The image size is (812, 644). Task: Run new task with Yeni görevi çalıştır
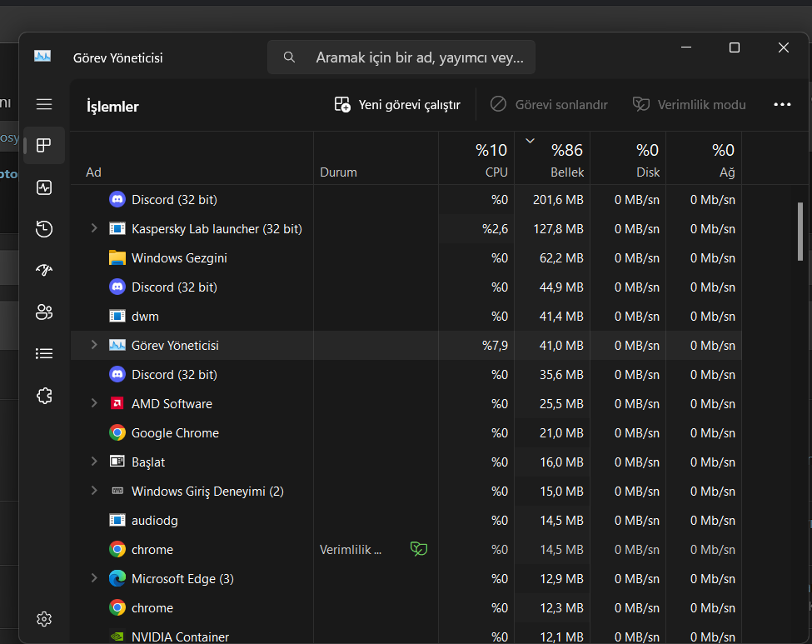coord(397,105)
